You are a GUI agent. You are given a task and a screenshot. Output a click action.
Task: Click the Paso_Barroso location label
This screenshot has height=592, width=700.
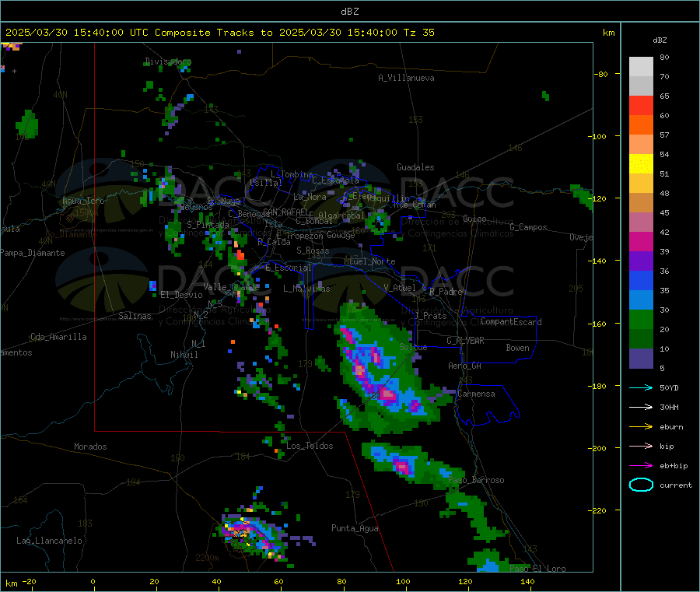476,480
